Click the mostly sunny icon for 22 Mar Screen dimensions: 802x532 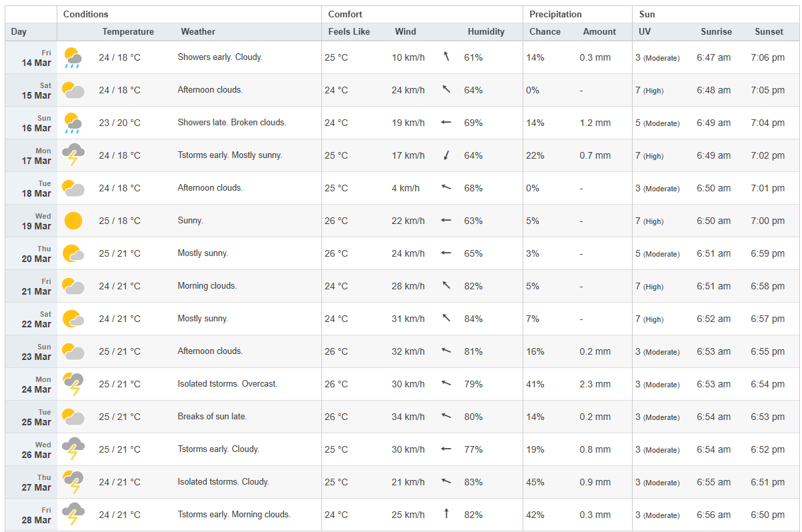pos(73,319)
